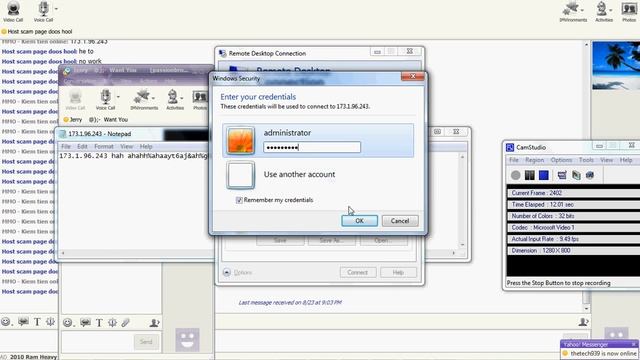Stop recording with CamStudio blue square
Image resolution: width=640 pixels, height=360 pixels.
[544, 175]
